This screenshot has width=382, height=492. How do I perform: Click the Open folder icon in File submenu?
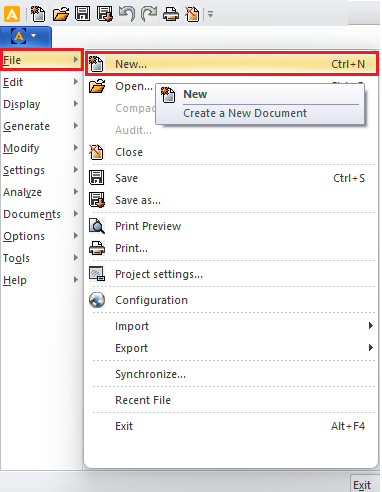click(97, 86)
